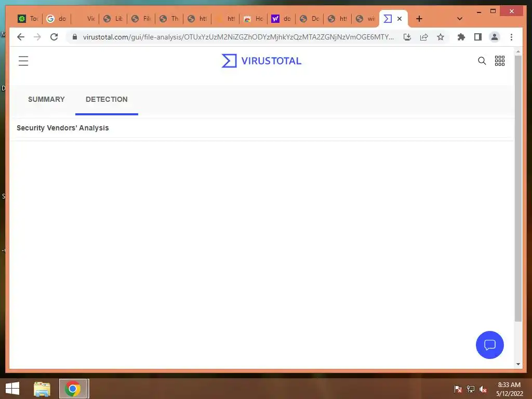Open the Action Center flag icon
The image size is (532, 399).
click(x=458, y=389)
